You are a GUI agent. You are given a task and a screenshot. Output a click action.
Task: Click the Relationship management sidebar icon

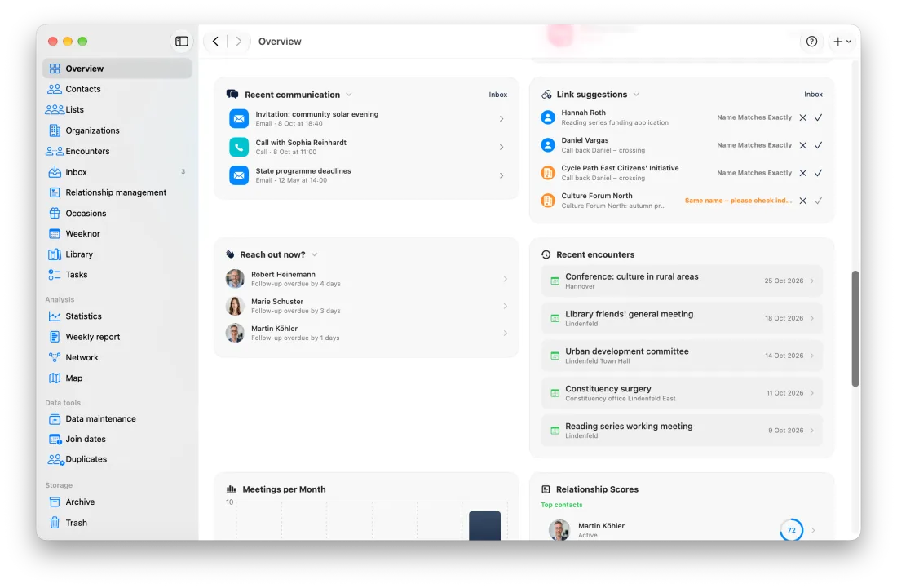[x=55, y=192]
